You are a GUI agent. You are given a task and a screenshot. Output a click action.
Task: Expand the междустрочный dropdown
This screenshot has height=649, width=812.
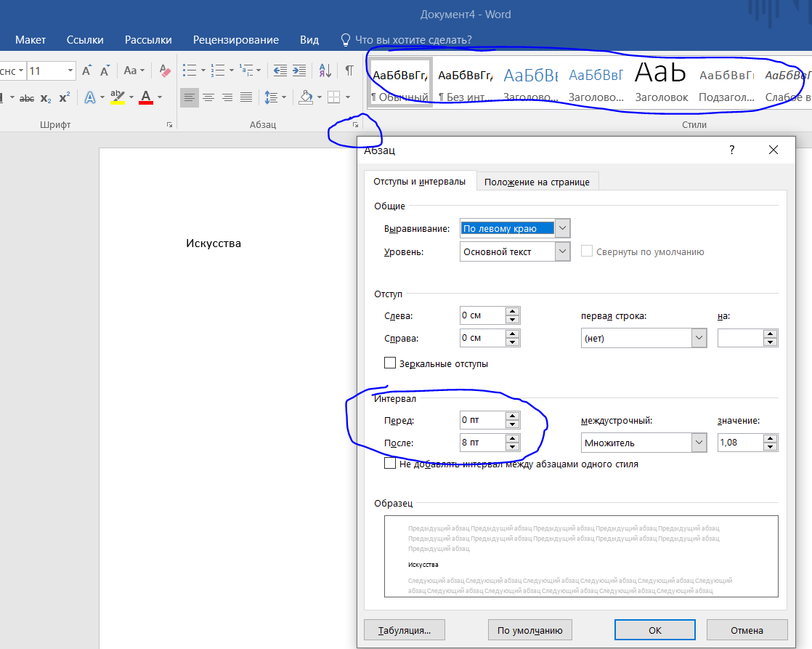pyautogui.click(x=699, y=443)
